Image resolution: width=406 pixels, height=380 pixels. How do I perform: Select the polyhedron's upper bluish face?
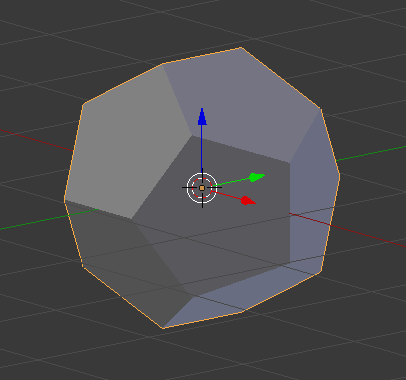(243, 103)
